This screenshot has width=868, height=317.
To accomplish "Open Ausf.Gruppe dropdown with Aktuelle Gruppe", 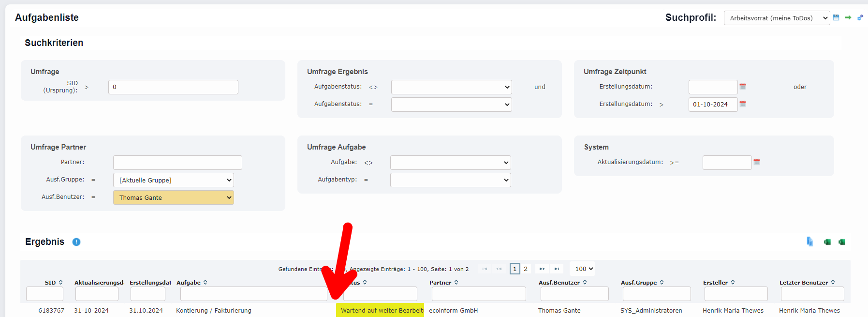I will pyautogui.click(x=174, y=180).
